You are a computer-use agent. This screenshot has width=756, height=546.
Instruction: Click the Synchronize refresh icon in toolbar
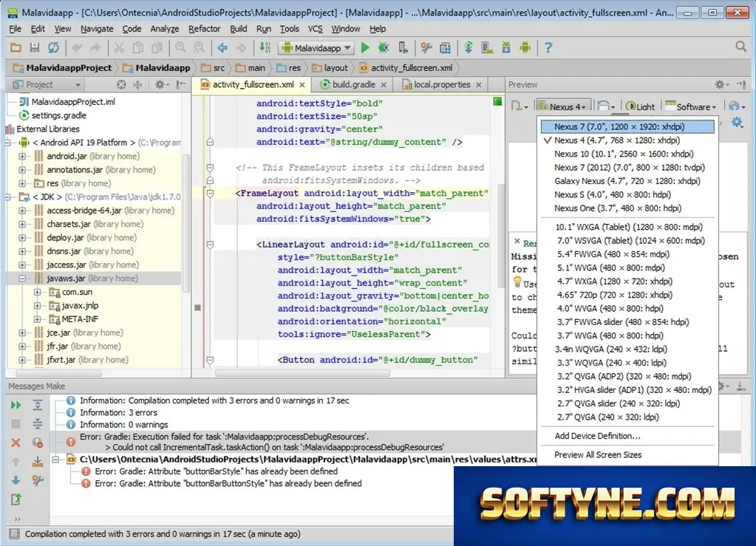[53, 48]
